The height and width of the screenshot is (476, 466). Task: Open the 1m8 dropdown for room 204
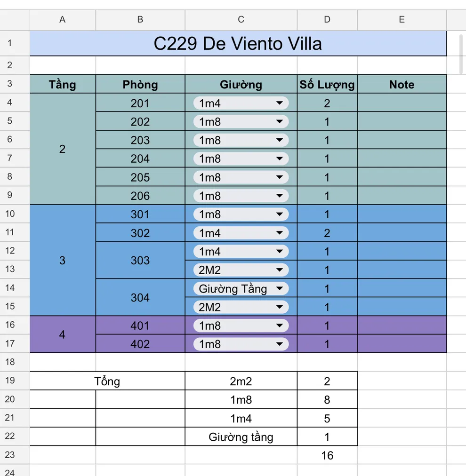[280, 159]
